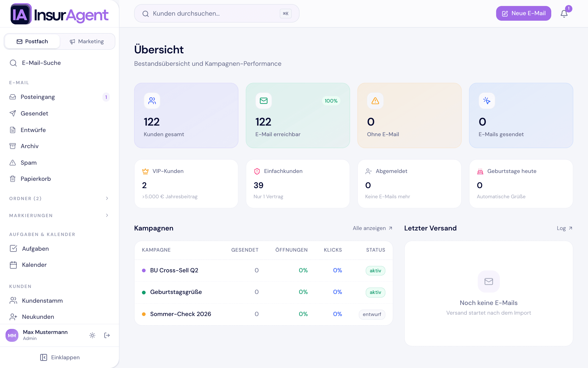Click the Kunden gesamt value 122
Viewport: 588px width, 368px height.
(x=152, y=122)
